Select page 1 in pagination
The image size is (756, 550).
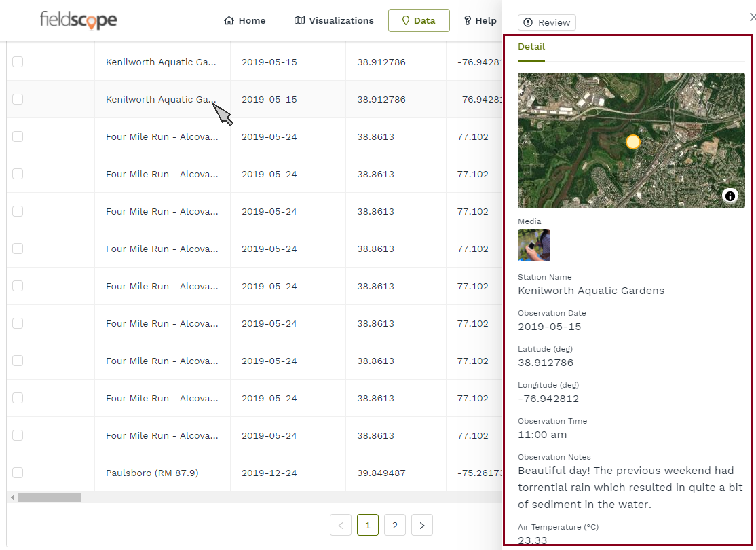tap(367, 525)
